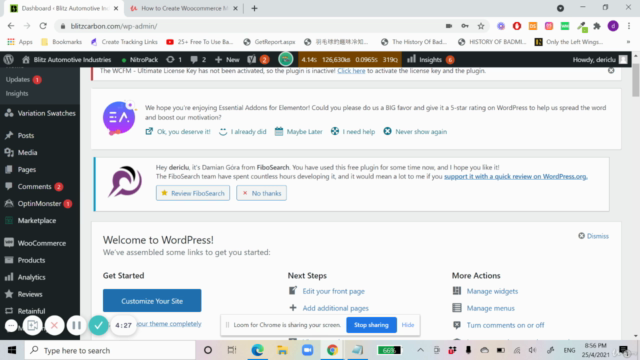Open Variation Swatches in the sidebar
The width and height of the screenshot is (640, 360).
pos(40,113)
